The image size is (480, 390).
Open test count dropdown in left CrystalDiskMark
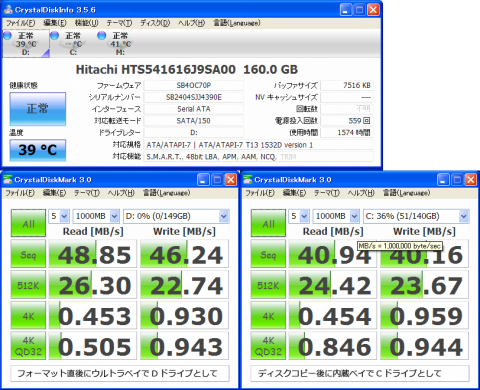coord(59,216)
